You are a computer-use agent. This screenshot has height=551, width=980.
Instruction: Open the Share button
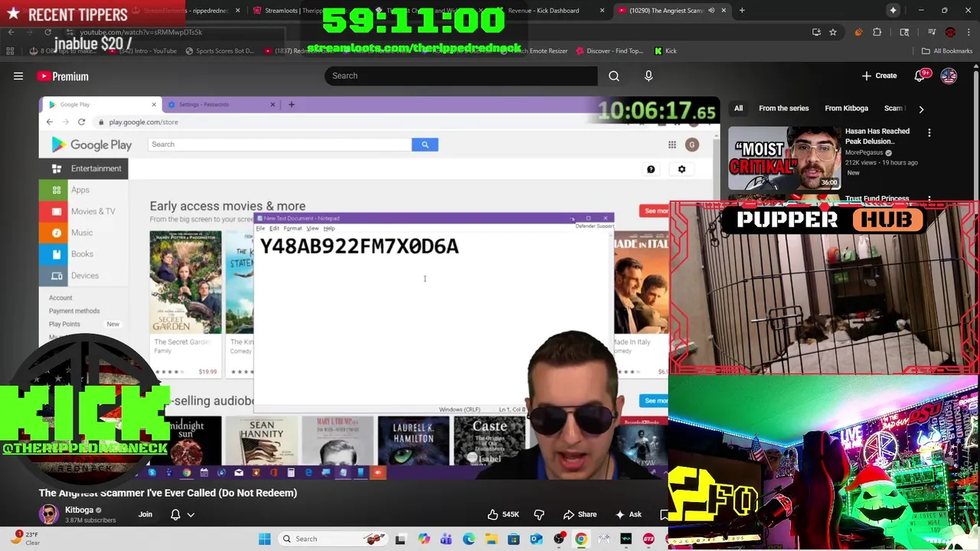(580, 514)
